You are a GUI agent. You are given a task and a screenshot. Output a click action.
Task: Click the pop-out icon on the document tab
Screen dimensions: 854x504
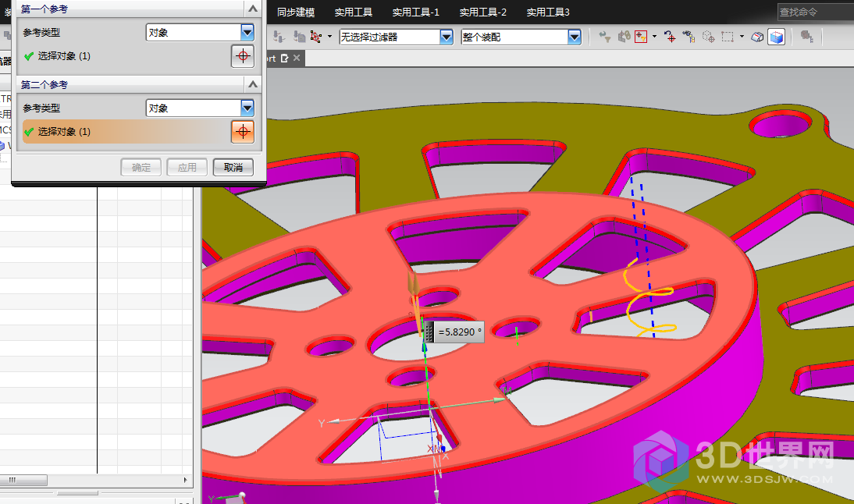pyautogui.click(x=284, y=58)
